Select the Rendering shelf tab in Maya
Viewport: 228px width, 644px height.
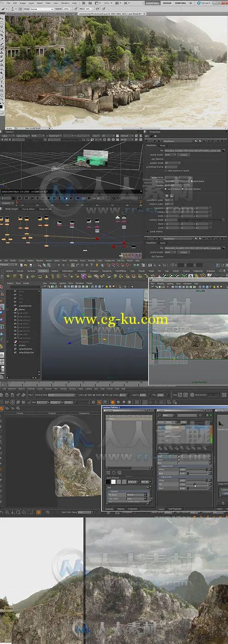[x=107, y=271]
